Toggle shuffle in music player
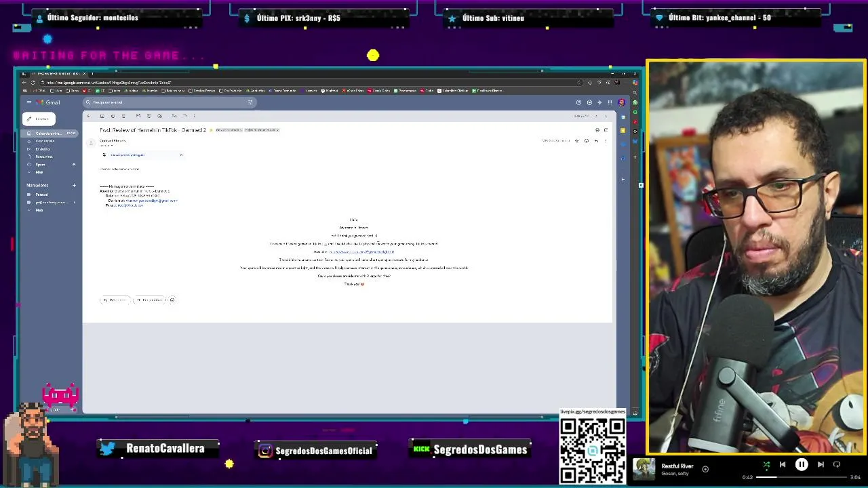The width and height of the screenshot is (868, 488). (x=766, y=464)
